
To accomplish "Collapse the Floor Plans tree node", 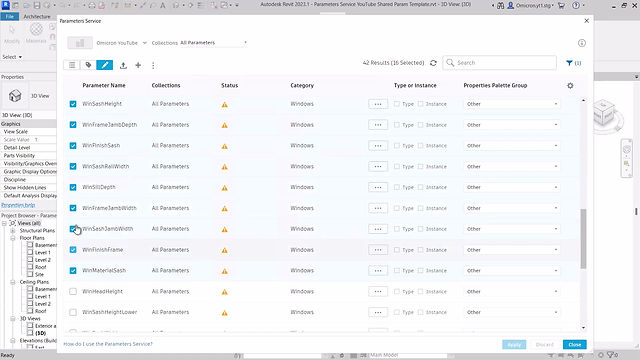I will point(13,238).
